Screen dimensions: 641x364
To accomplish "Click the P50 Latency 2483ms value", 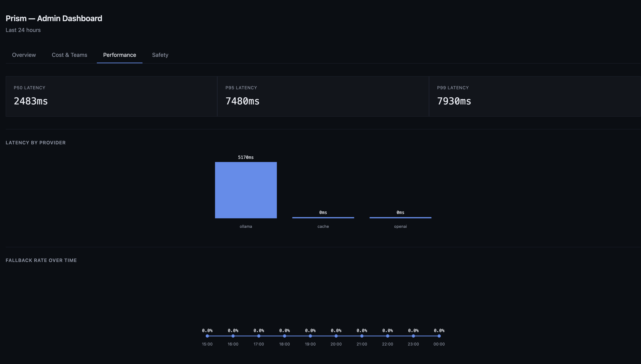I will pos(31,101).
